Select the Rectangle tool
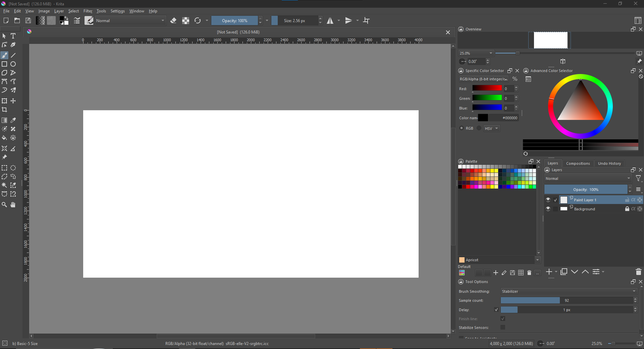Image resolution: width=644 pixels, height=349 pixels. pyautogui.click(x=4, y=64)
